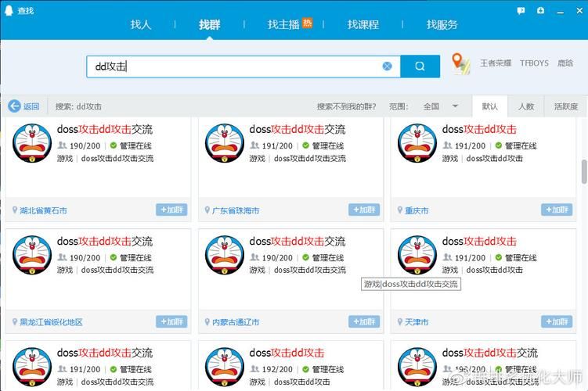Switch to the 找服务 tab

click(442, 25)
